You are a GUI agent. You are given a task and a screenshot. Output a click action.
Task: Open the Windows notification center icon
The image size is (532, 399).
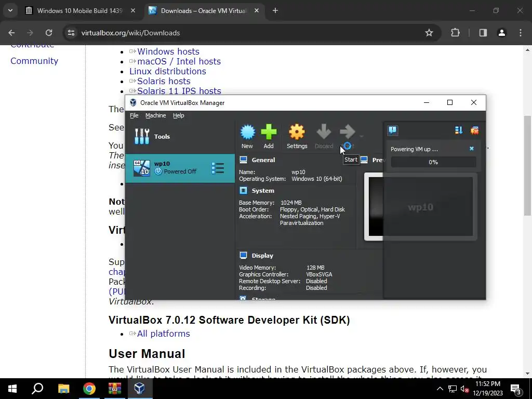click(x=516, y=389)
